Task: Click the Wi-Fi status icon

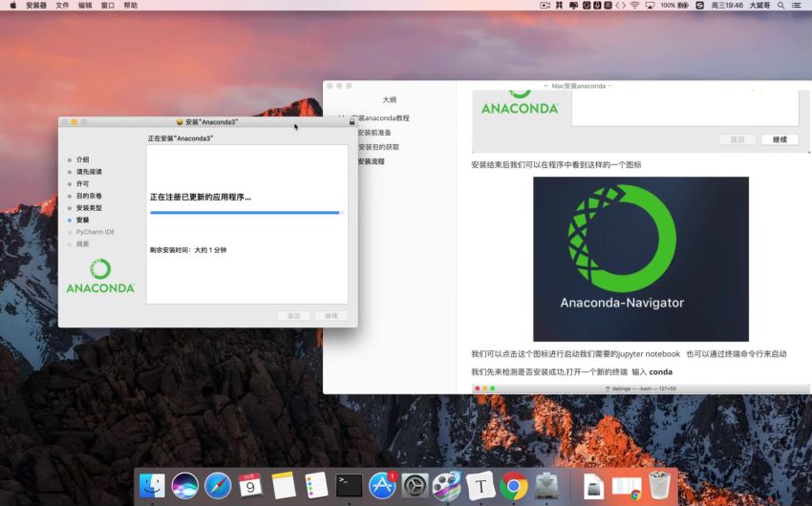Action: click(635, 5)
